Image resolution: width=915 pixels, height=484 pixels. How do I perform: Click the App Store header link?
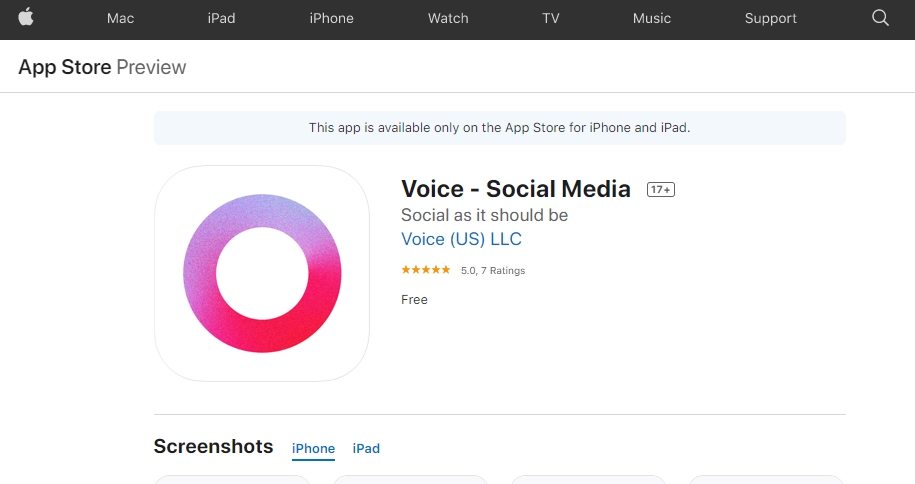[x=64, y=67]
